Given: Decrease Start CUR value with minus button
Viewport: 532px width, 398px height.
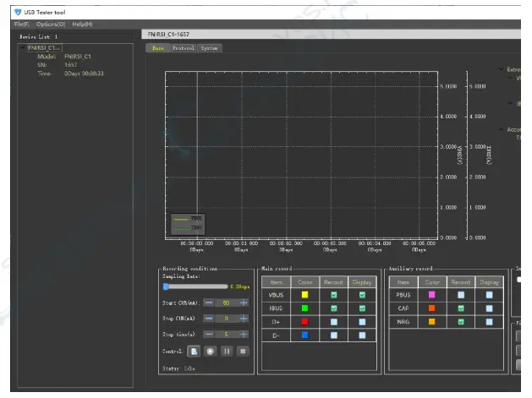Looking at the screenshot, I should 209,303.
